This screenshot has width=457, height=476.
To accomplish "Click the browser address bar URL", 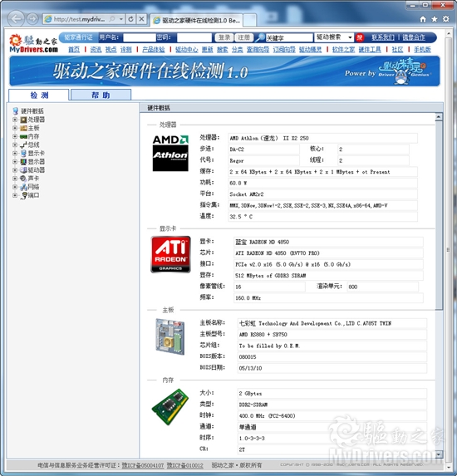I will click(80, 19).
